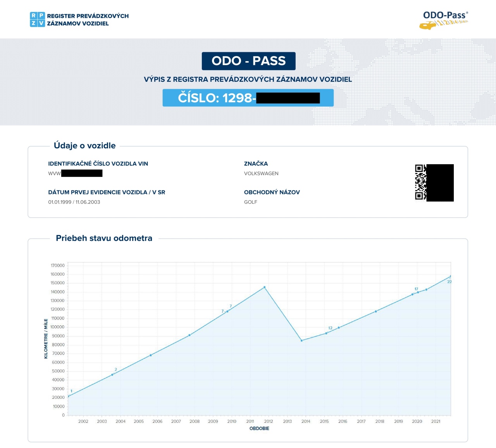Screen dimensions: 496x448
Task: Click chart data point labeled 12
Action: tap(326, 333)
